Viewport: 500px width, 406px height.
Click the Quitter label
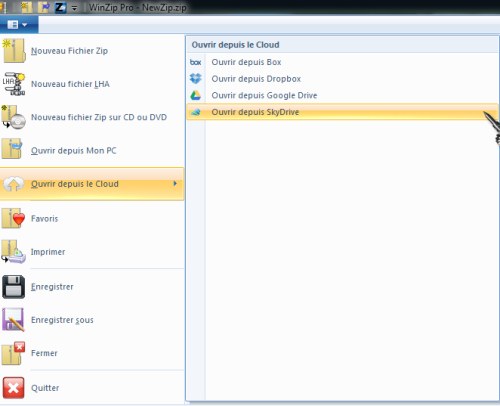[45, 388]
